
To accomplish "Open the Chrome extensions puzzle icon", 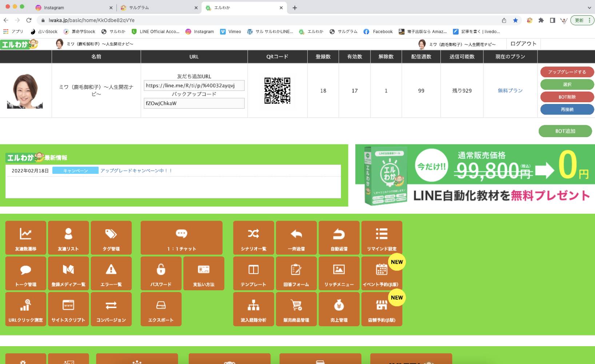I will click(x=541, y=20).
